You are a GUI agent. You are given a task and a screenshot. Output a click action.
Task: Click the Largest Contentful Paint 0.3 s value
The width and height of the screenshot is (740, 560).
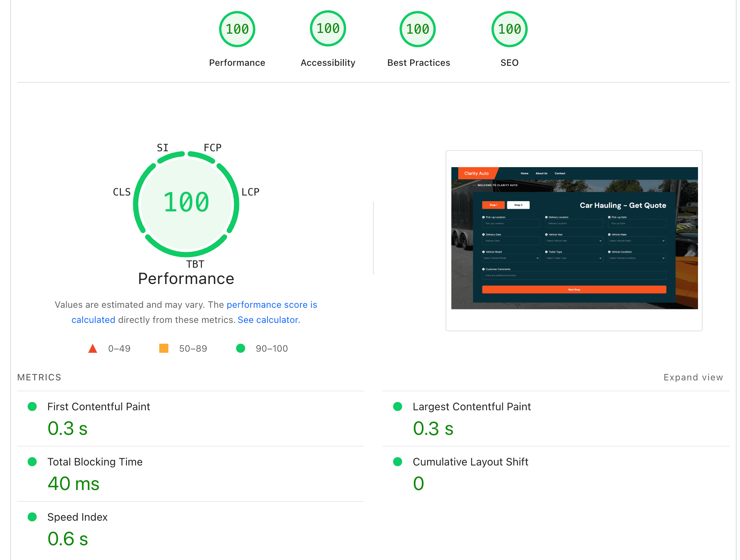433,428
